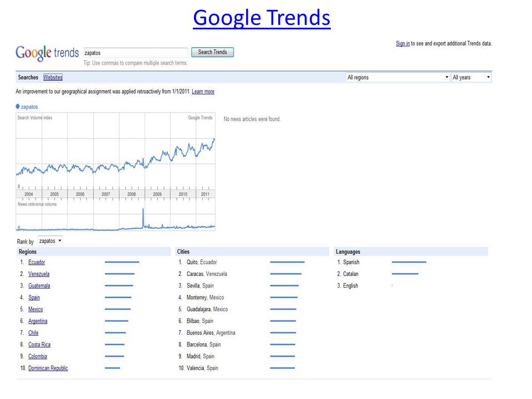Image resolution: width=532 pixels, height=399 pixels.
Task: Select the 2004 label on timeline
Action: (x=29, y=194)
